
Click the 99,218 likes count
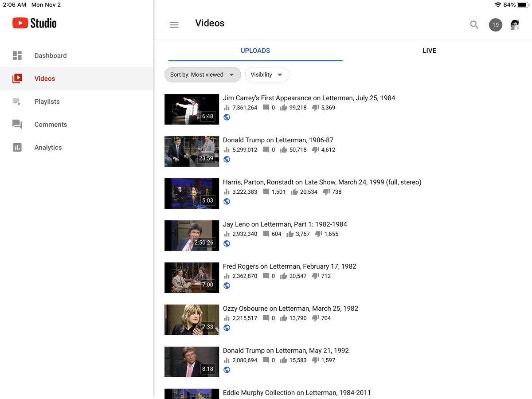298,108
